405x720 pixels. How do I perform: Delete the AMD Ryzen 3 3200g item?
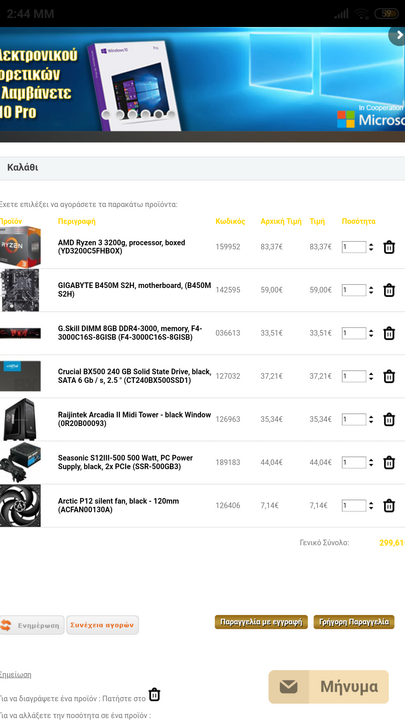389,247
